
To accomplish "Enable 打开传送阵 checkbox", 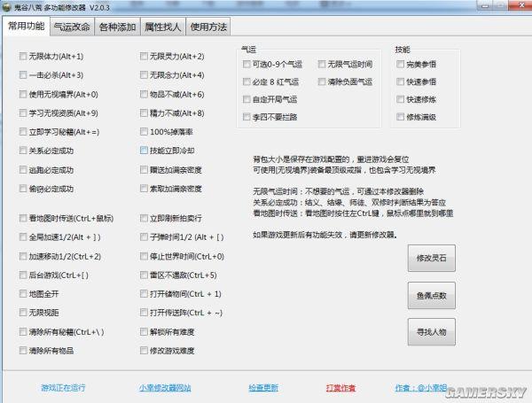I will (144, 312).
